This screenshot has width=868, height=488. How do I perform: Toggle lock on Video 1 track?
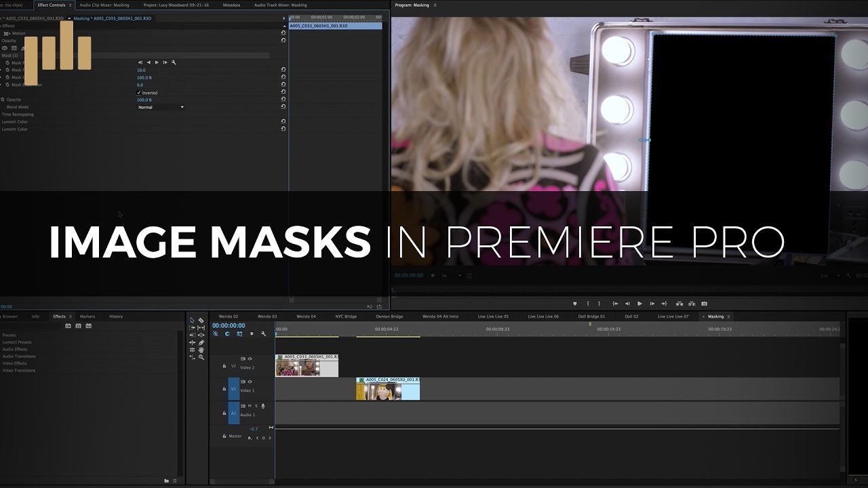(224, 389)
